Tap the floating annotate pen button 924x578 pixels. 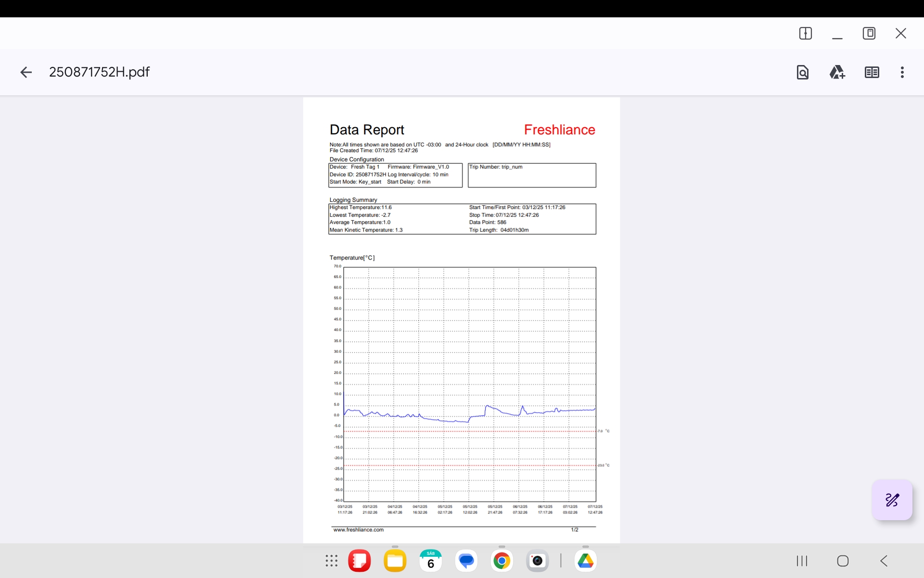tap(892, 500)
